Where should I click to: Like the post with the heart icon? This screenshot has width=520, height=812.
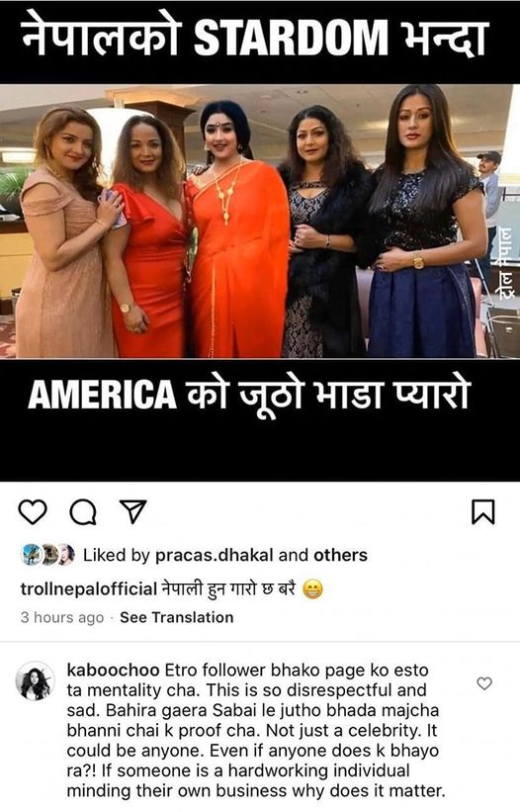[33, 511]
